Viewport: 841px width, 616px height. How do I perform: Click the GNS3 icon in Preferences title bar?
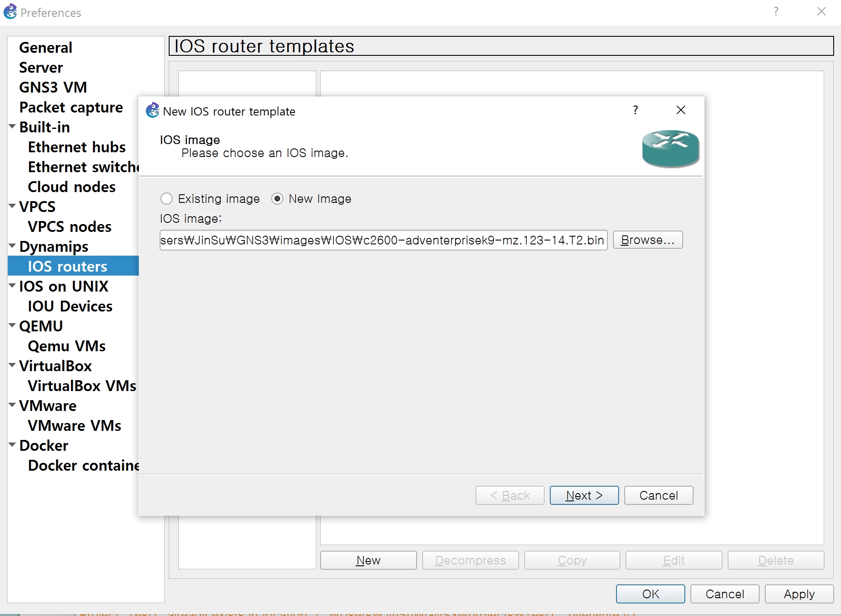[10, 12]
